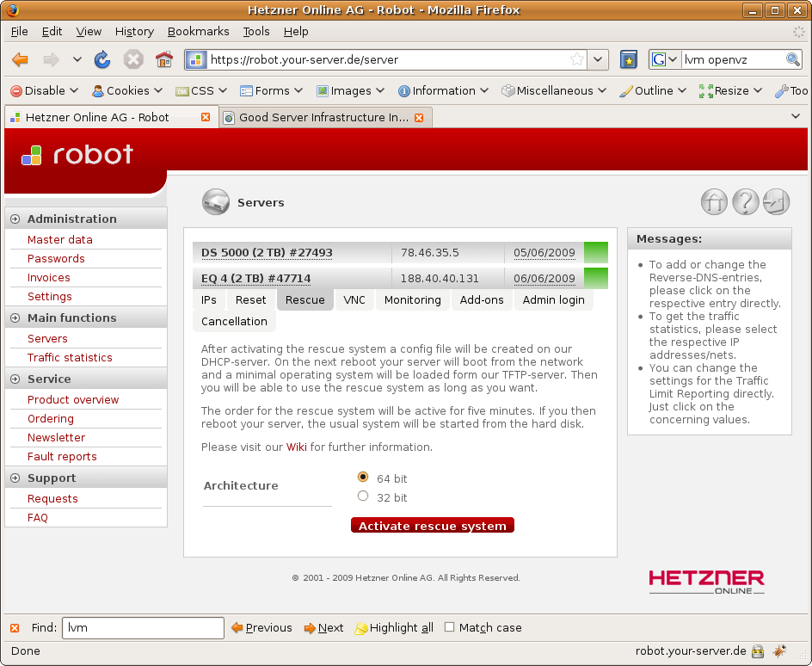Open the Disable toolbar dropdown
The image size is (812, 666).
tap(44, 90)
